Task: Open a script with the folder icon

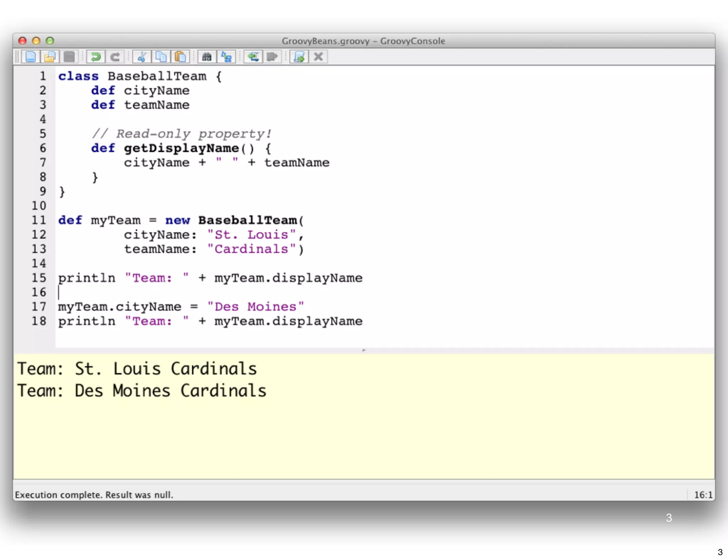Action: 50,57
